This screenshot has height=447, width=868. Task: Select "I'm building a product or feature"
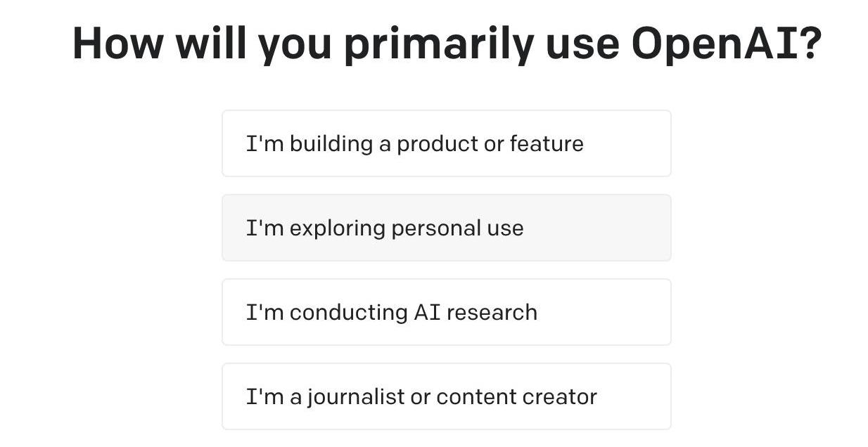click(x=446, y=143)
